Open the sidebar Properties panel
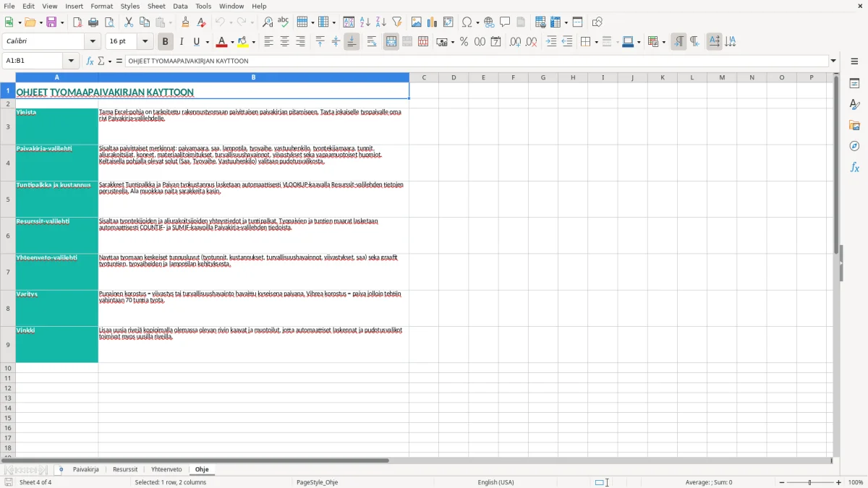The image size is (868, 488). point(854,83)
